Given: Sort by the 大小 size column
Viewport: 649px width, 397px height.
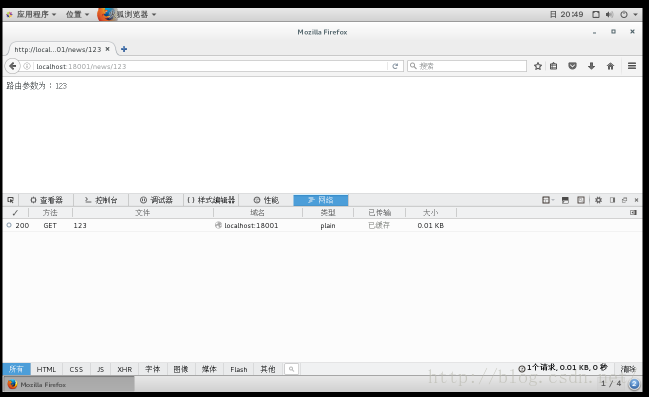Looking at the screenshot, I should click(x=430, y=212).
